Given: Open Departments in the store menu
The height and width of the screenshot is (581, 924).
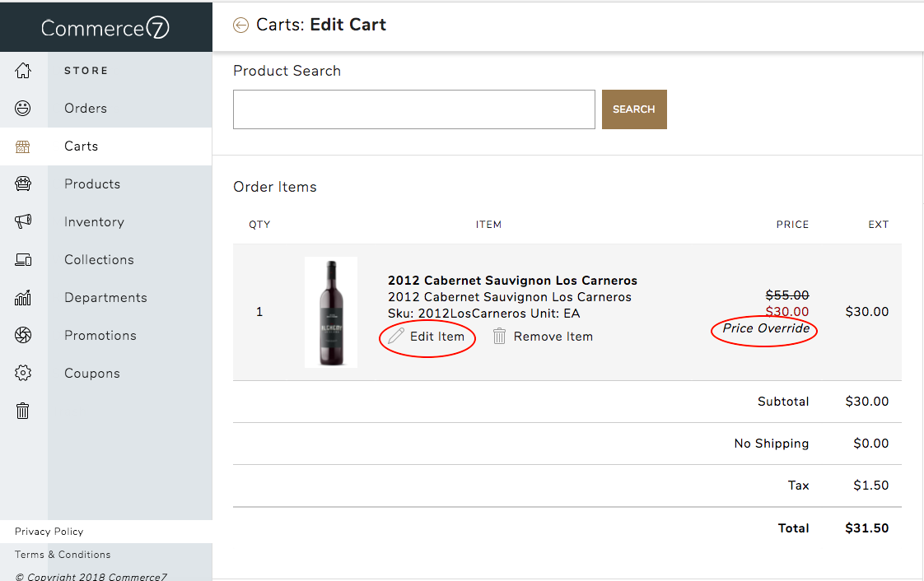Looking at the screenshot, I should point(105,298).
